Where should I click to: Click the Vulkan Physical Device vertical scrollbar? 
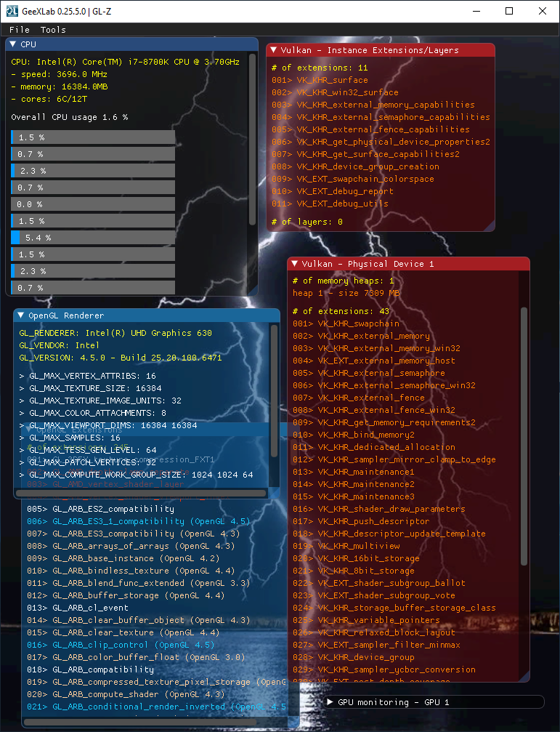[x=524, y=436]
